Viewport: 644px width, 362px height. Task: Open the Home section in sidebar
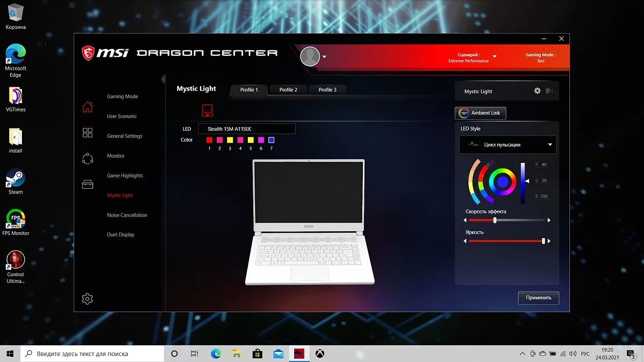point(87,107)
